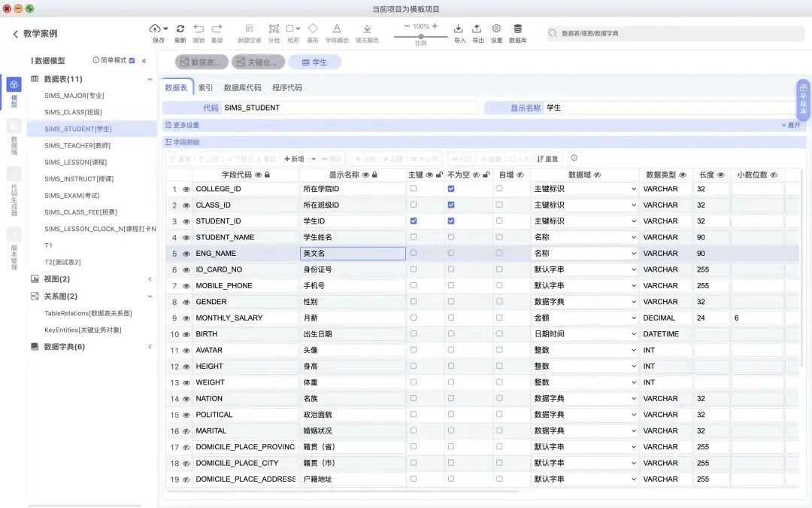Click the 导出 (export) icon
The image size is (812, 508).
[477, 29]
